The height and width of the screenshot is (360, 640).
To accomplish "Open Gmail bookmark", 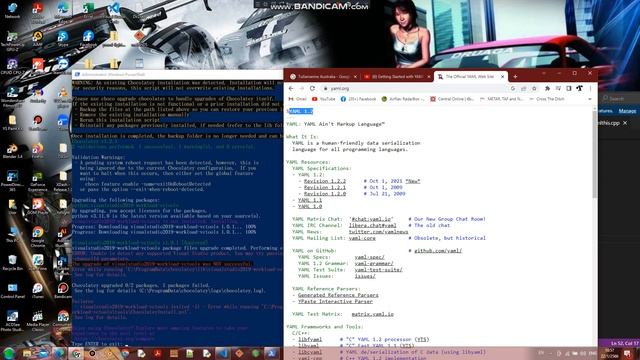I will [298, 99].
